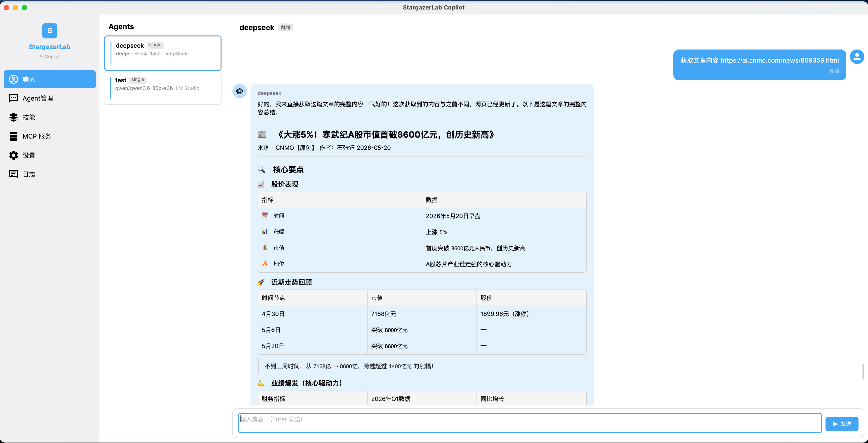Image resolution: width=868 pixels, height=443 pixels.
Task: Click the Agents panel heading
Action: (121, 27)
